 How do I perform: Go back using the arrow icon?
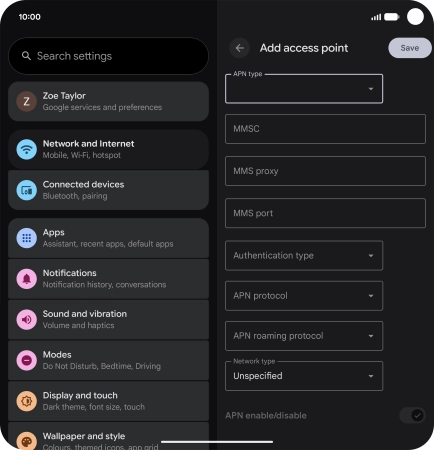(239, 48)
